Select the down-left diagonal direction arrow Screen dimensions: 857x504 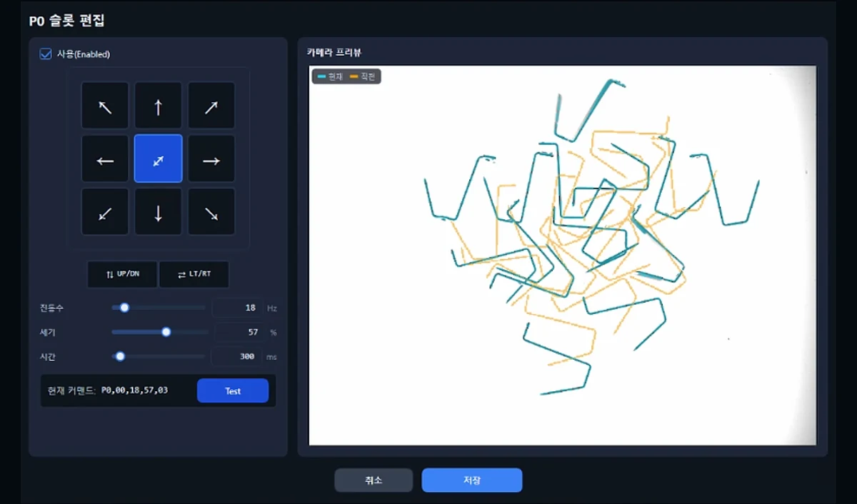click(x=105, y=212)
